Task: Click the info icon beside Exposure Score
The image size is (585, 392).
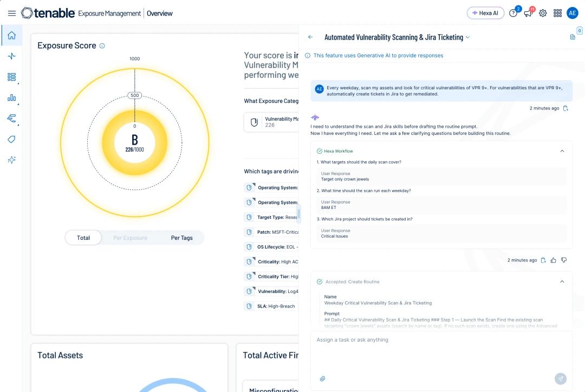Action: [102, 46]
